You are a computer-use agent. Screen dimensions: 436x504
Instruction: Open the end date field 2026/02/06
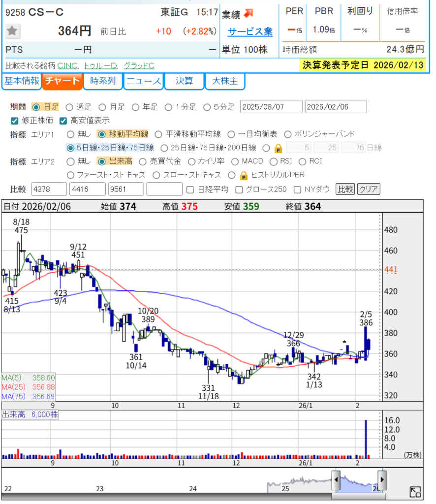coord(336,107)
